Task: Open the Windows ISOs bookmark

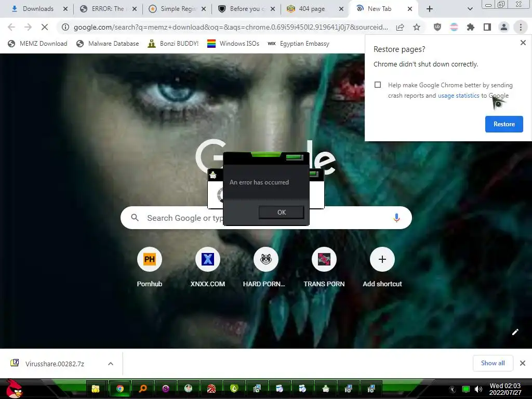Action: 233,44
